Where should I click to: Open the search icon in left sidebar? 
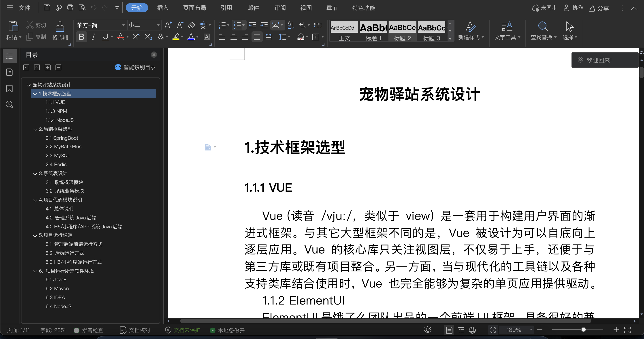click(9, 104)
